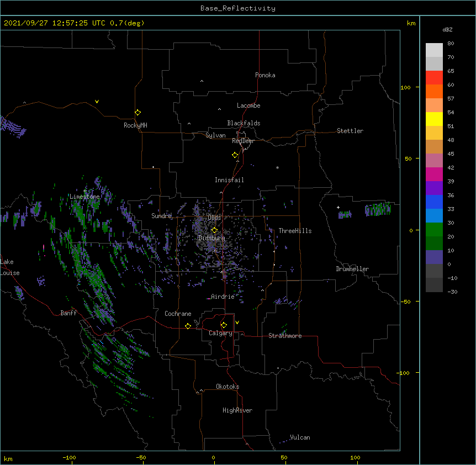Select the Innisfail label
The image size is (476, 465).
point(229,180)
